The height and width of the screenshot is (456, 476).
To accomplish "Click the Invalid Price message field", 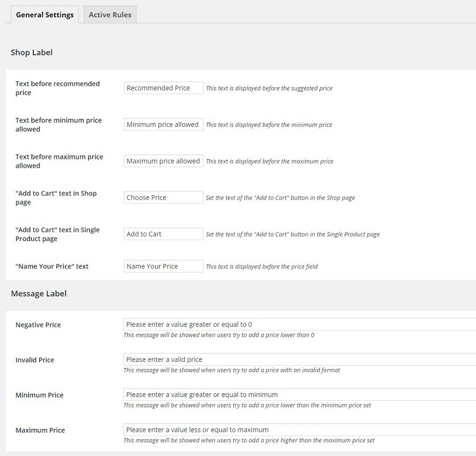I will 299,359.
